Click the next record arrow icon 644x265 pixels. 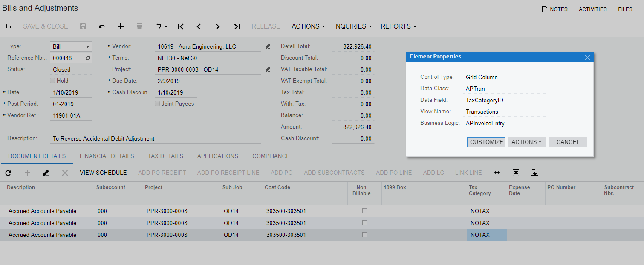[218, 26]
